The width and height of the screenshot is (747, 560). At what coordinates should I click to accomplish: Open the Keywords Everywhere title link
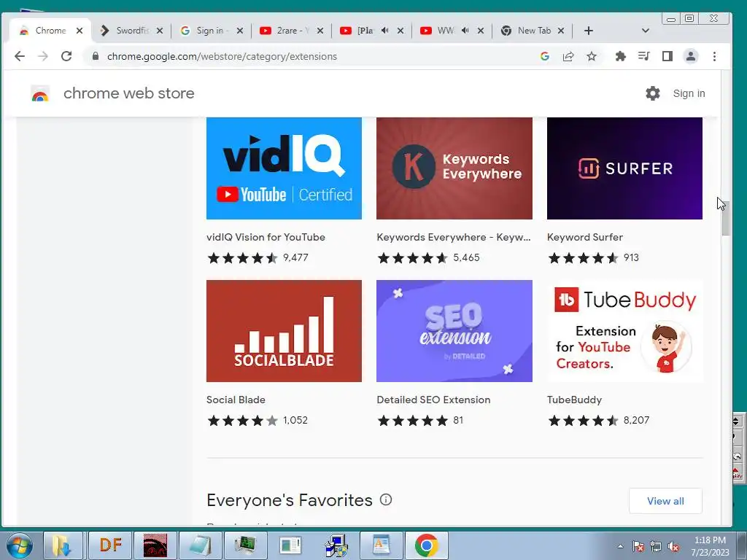[454, 237]
